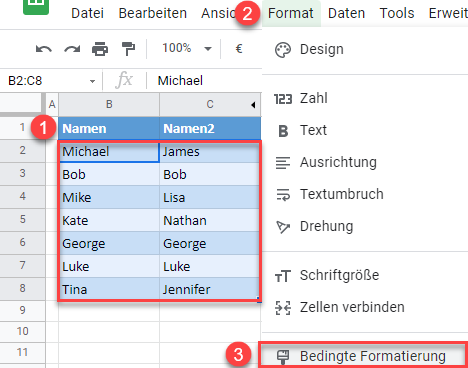Click the Design palette icon
The image size is (468, 368).
coord(283,50)
